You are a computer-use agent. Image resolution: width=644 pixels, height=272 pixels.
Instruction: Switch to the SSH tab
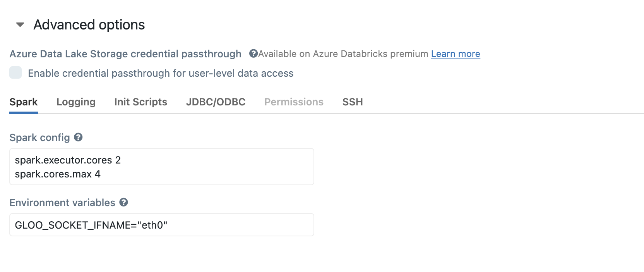point(352,102)
